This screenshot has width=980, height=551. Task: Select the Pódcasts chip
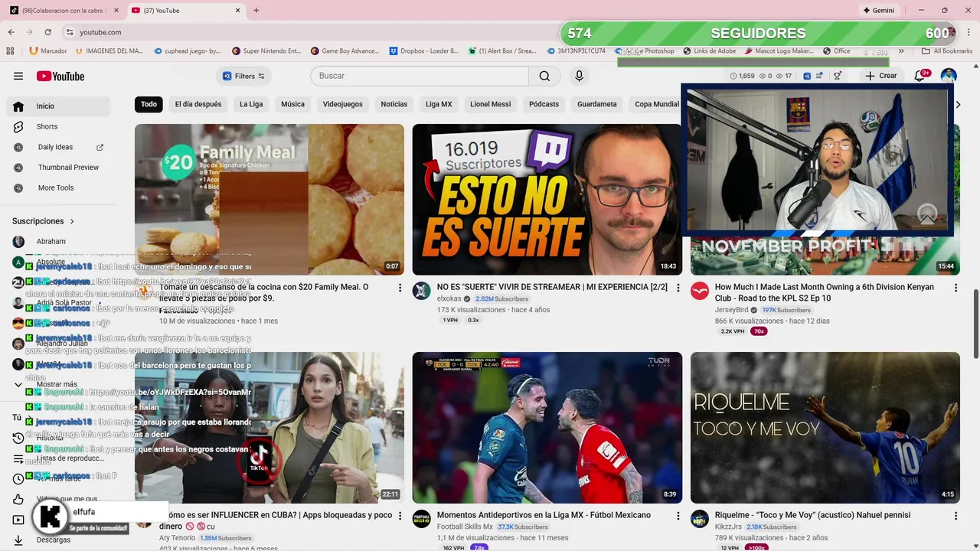coord(544,104)
